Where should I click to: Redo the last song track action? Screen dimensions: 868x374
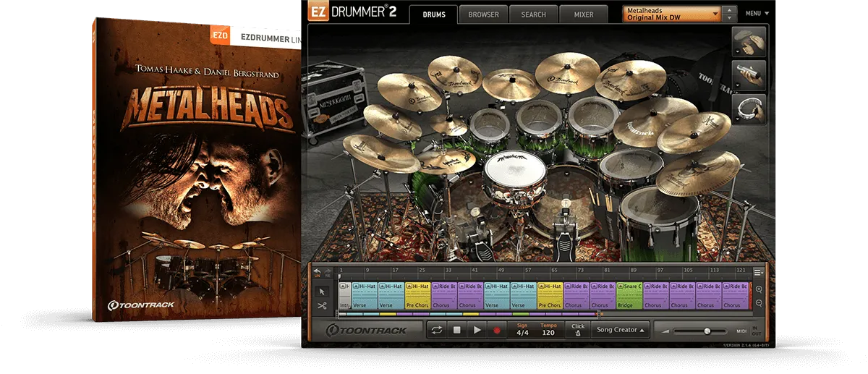click(327, 271)
